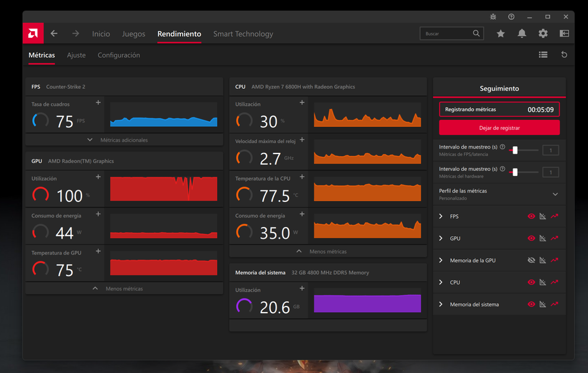Reset metrics with the undo arrow icon
This screenshot has width=588, height=373.
[564, 55]
